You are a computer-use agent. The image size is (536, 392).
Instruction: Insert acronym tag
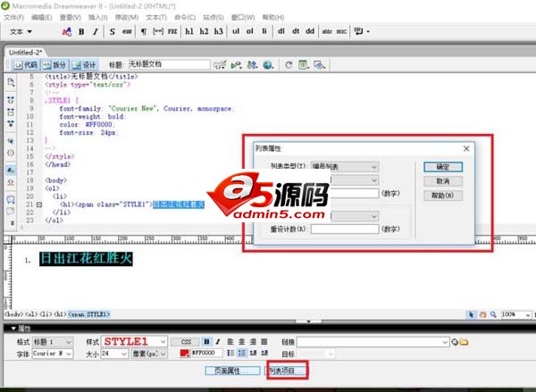click(x=341, y=31)
